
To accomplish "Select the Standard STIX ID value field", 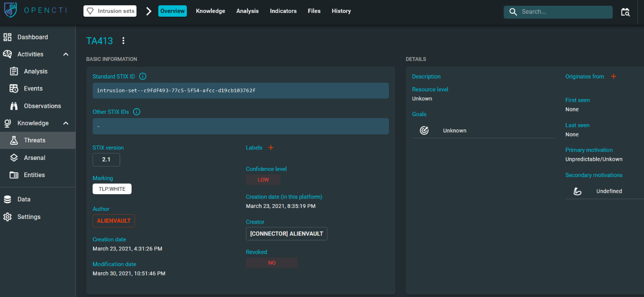I will click(x=241, y=90).
